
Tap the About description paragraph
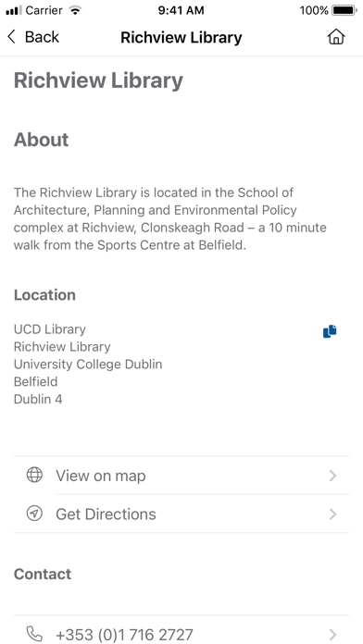click(170, 219)
